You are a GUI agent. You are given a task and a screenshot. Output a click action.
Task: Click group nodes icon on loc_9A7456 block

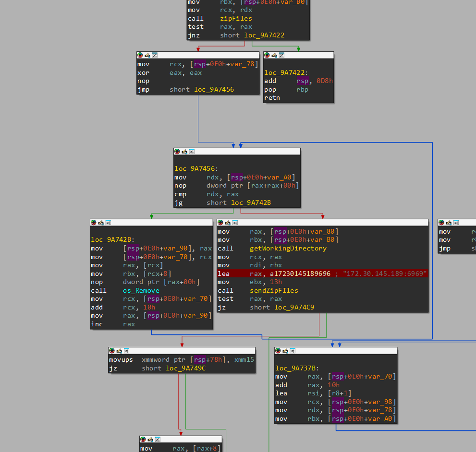point(192,151)
